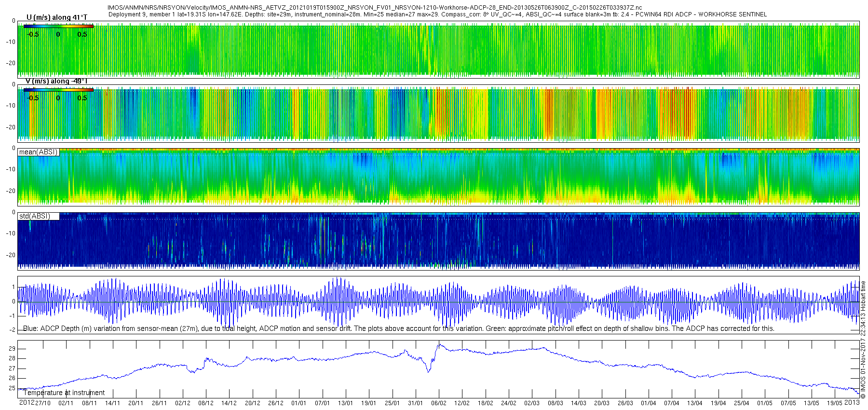Click the 'Deployment 9' metadata line

point(437,14)
